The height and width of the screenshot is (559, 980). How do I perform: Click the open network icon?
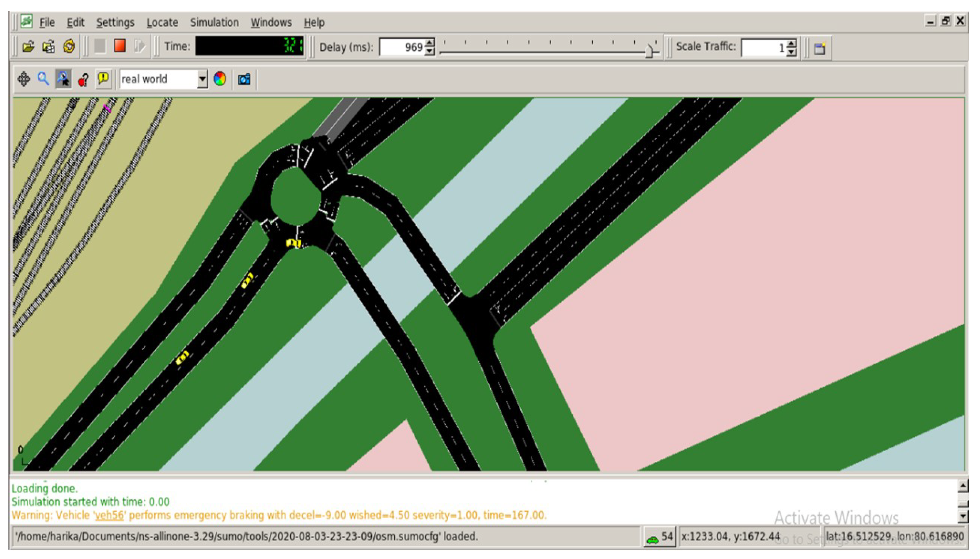click(x=49, y=47)
